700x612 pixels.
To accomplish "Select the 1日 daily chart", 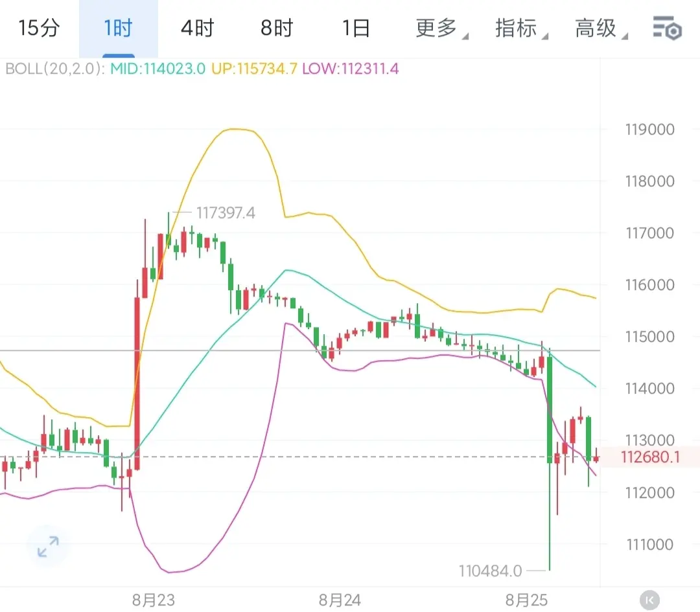I will pos(356,28).
